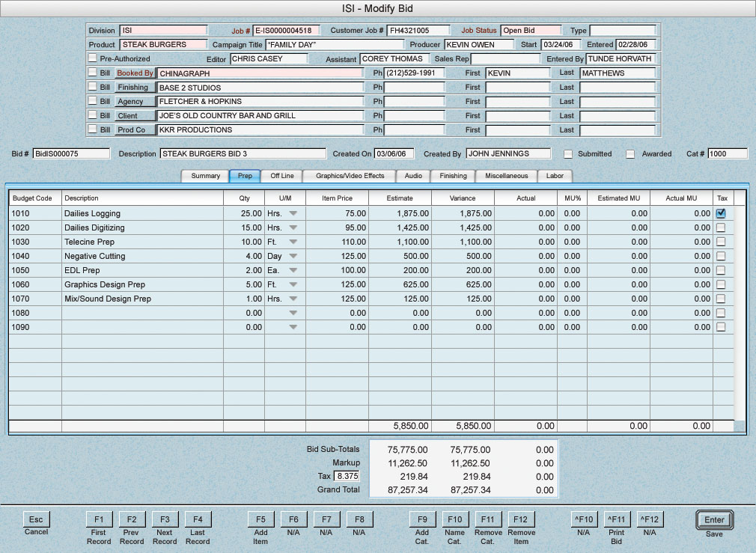Image resolution: width=756 pixels, height=553 pixels.
Task: Uncheck Tax box for Dailies Logging
Action: pyautogui.click(x=721, y=213)
